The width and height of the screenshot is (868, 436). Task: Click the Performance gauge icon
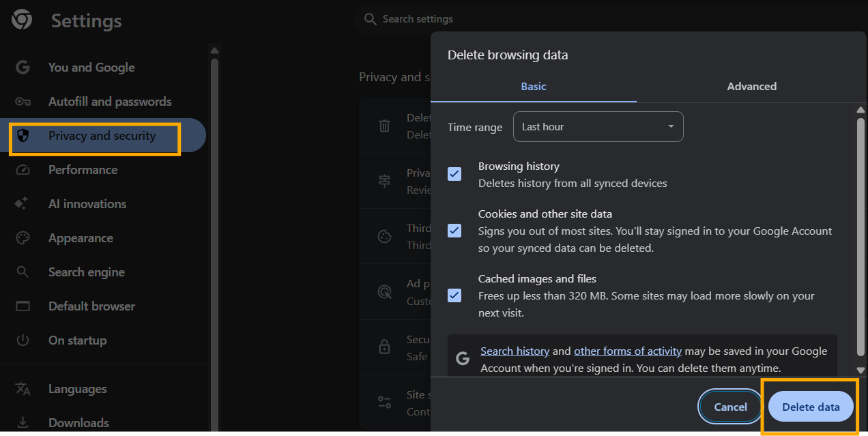[23, 170]
